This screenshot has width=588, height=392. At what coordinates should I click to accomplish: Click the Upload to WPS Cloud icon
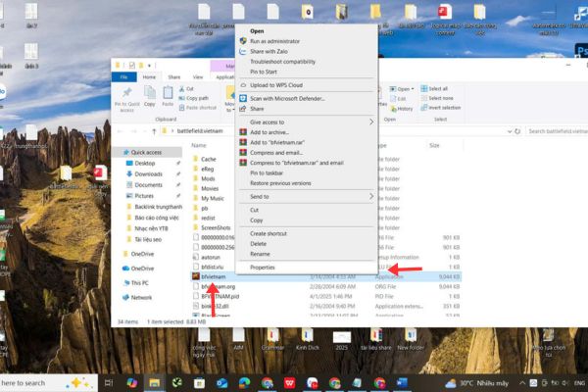(x=242, y=87)
